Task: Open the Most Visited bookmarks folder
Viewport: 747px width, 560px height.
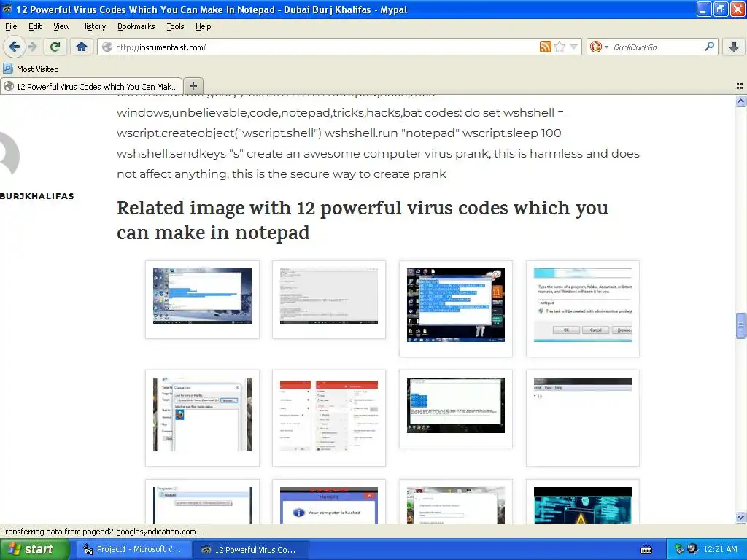Action: 31,69
